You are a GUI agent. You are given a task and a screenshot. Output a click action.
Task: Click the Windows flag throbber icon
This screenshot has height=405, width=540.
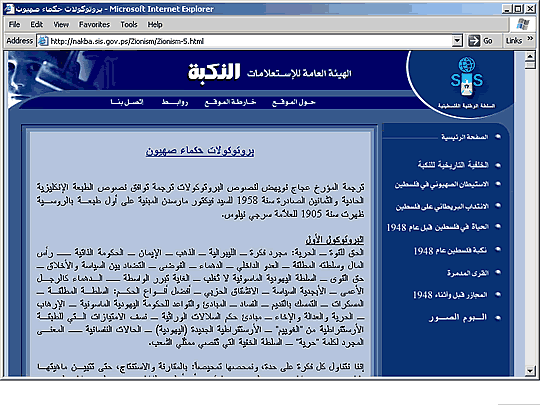(523, 24)
